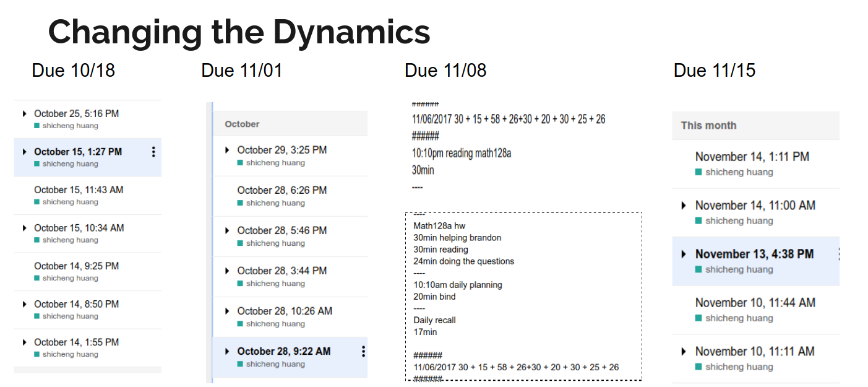Select the October 28, 3:44 PM version

[290, 277]
